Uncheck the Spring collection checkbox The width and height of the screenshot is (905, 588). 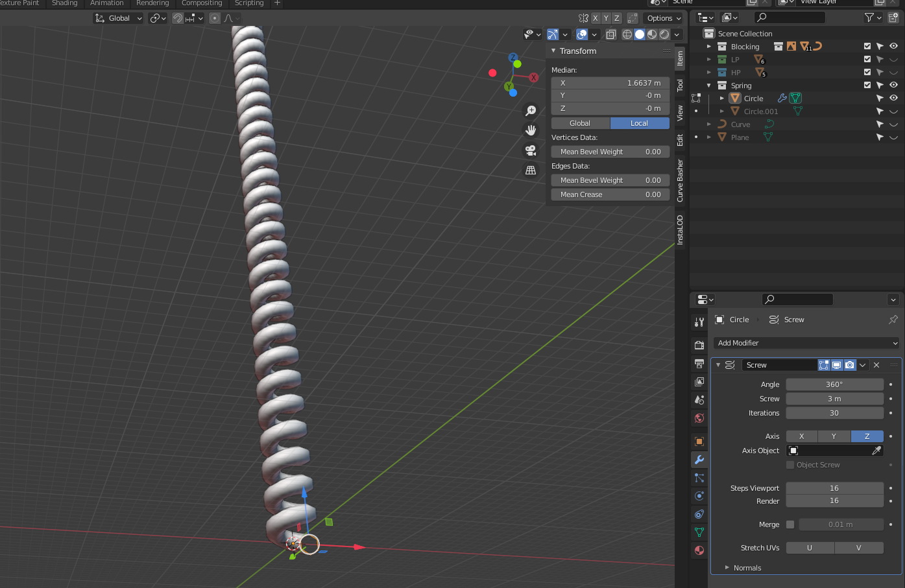[867, 85]
